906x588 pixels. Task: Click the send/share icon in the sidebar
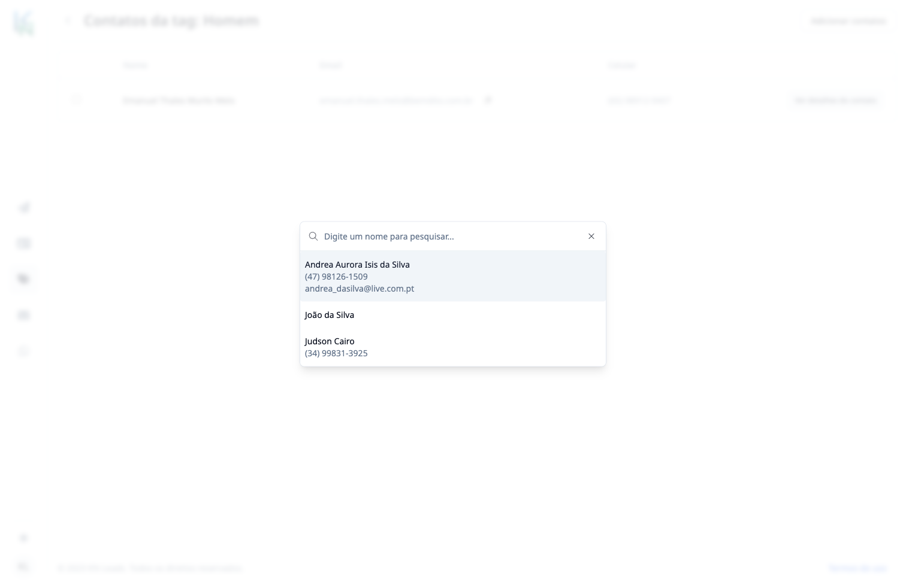coord(24,207)
